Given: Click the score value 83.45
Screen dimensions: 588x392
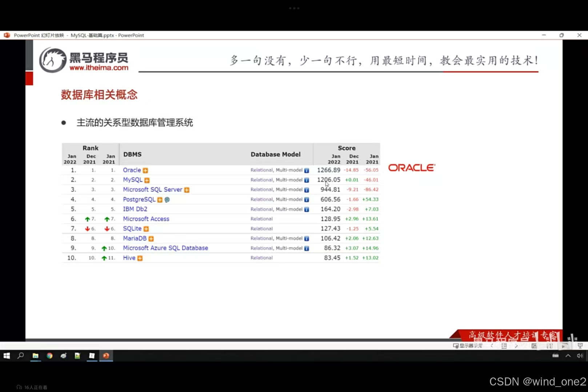Looking at the screenshot, I should pyautogui.click(x=332, y=258).
